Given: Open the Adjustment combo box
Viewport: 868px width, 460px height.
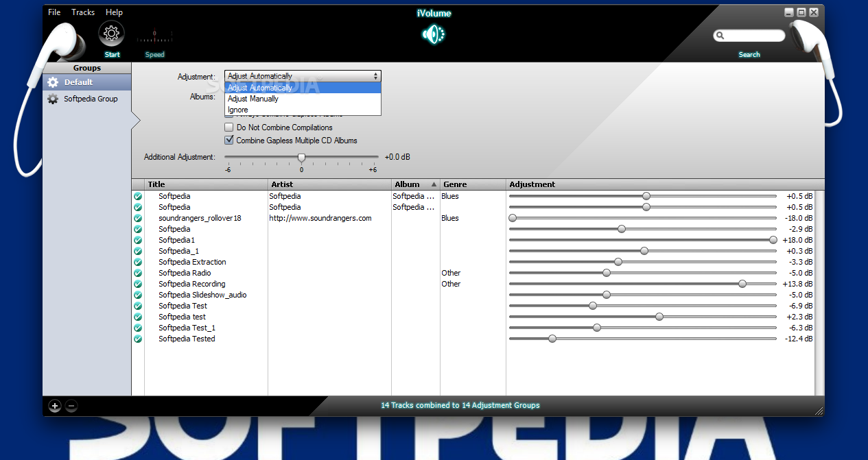Looking at the screenshot, I should pos(303,76).
